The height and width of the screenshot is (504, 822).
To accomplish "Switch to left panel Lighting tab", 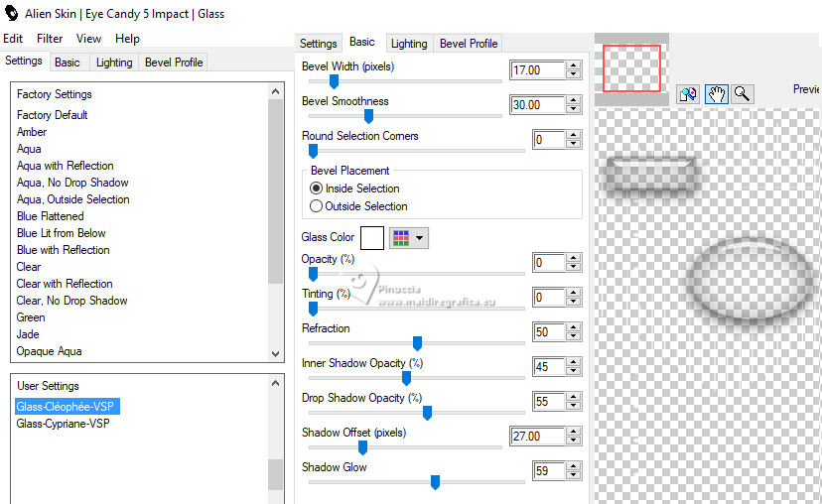I will (114, 63).
